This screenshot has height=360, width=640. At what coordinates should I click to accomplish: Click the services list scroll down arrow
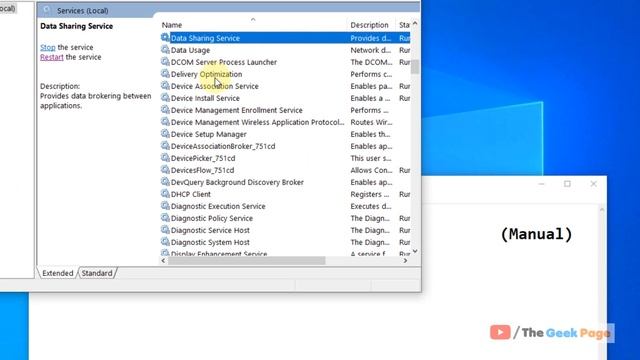click(415, 251)
